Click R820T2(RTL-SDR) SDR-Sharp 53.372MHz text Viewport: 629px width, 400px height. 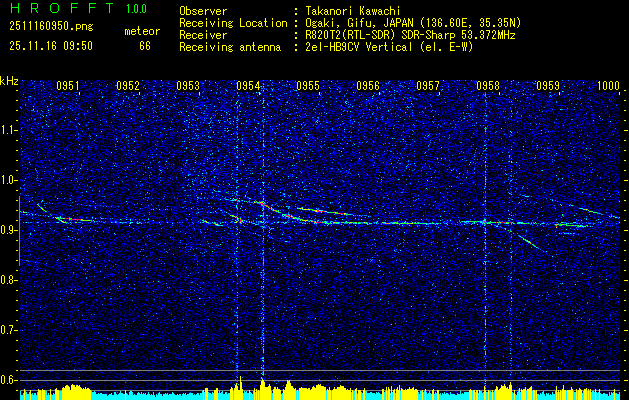(x=409, y=35)
